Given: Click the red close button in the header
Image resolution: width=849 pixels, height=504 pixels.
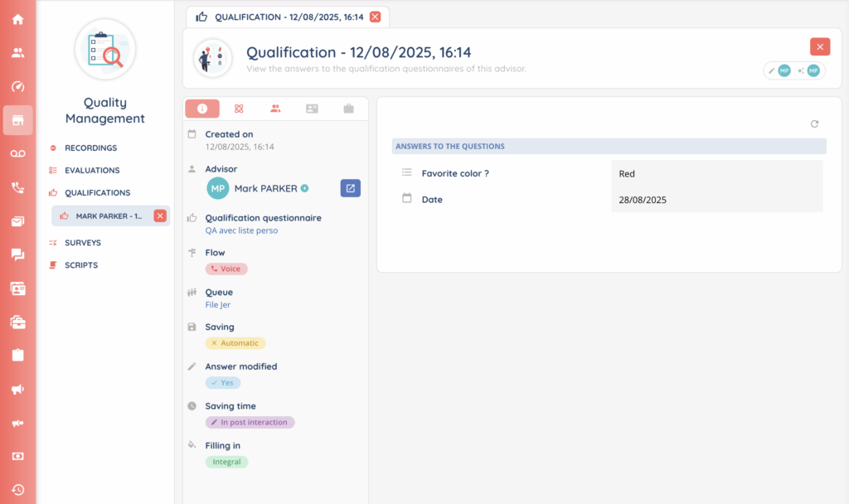Looking at the screenshot, I should [819, 47].
